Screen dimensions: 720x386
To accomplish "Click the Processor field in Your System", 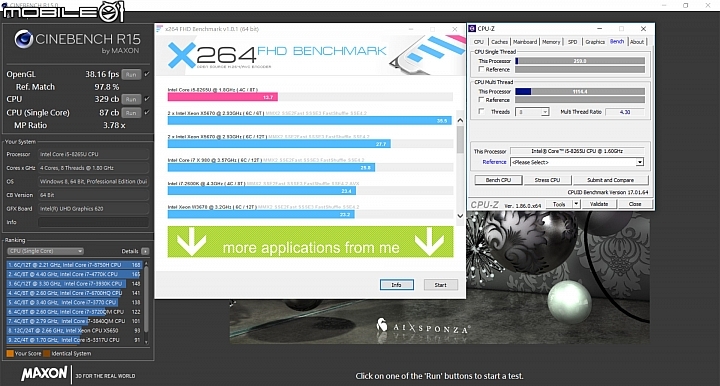I will tap(93, 154).
